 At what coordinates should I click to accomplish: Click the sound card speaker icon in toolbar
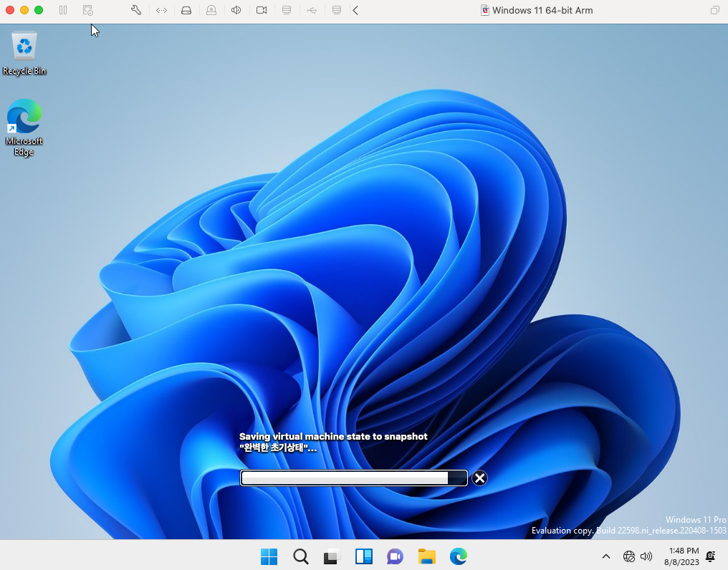tap(236, 10)
